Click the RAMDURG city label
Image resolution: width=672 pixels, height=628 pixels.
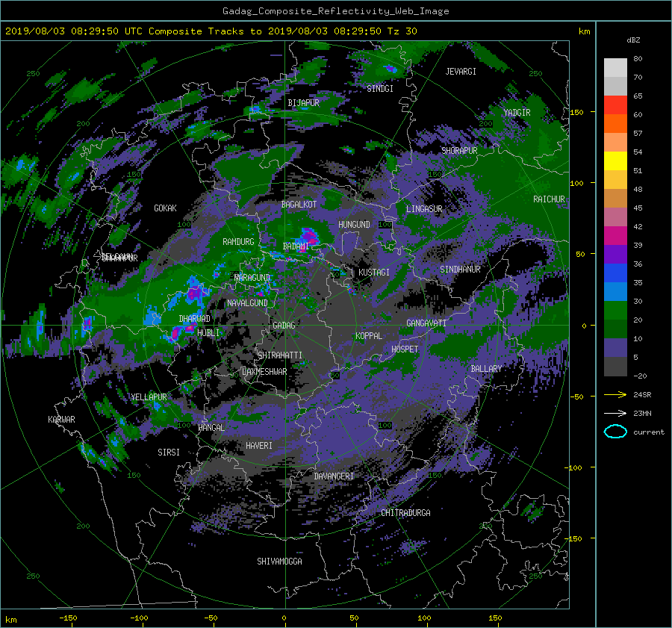tap(238, 242)
